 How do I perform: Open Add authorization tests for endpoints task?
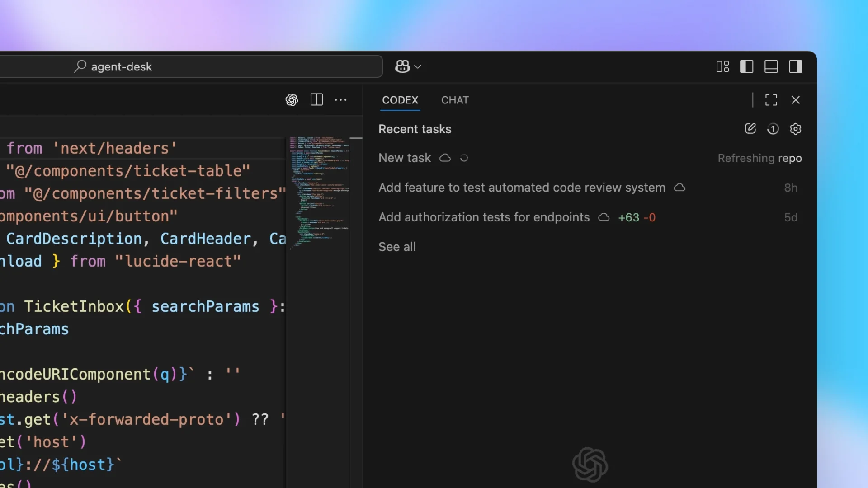coord(484,217)
